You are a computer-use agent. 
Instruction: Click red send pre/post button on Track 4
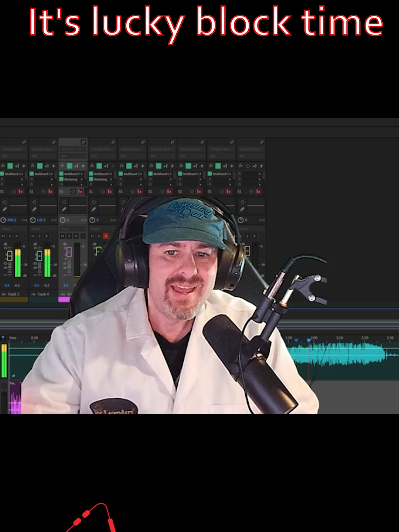[x=51, y=191]
